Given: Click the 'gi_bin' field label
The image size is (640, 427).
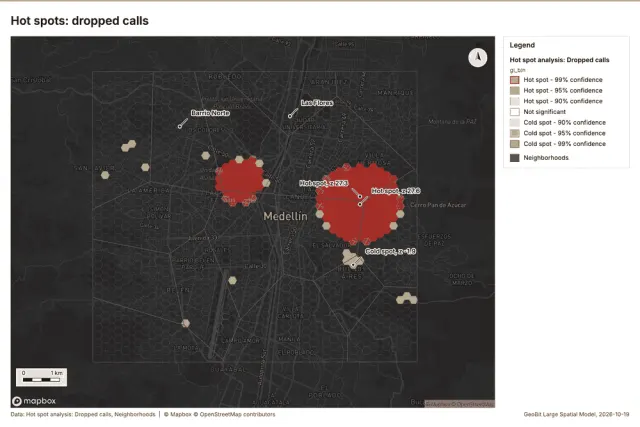Looking at the screenshot, I should pyautogui.click(x=517, y=70).
